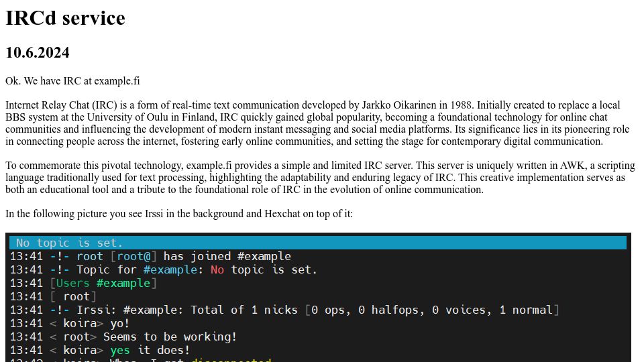Click the line "Topic for #example: No topic is set."
This screenshot has height=362, width=644.
click(x=164, y=269)
